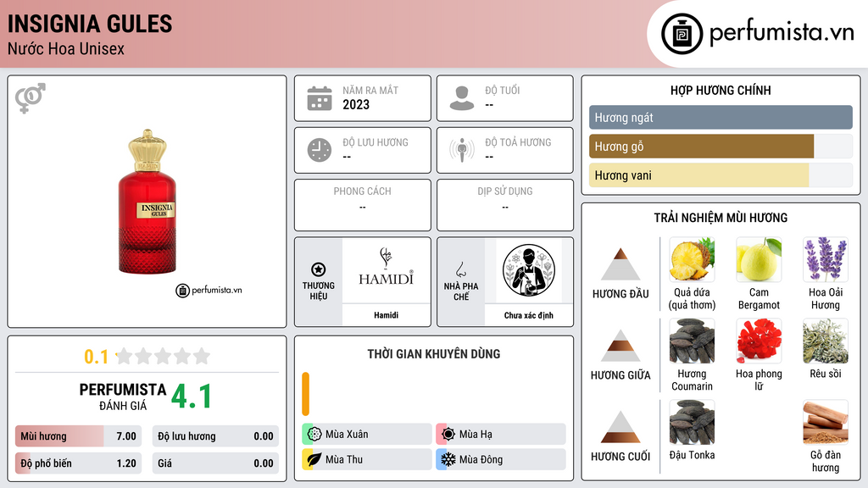Click the Mùa Đông snowflake icon
This screenshot has height=488, width=868.
click(448, 459)
